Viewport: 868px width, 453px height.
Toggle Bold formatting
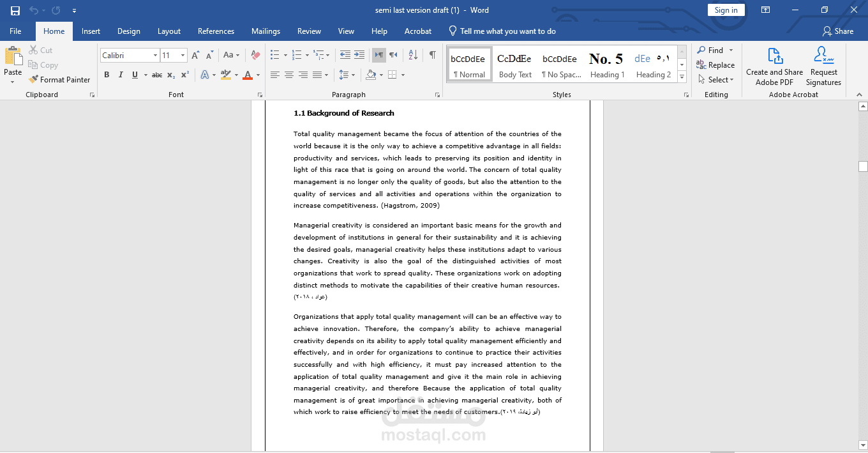(107, 75)
